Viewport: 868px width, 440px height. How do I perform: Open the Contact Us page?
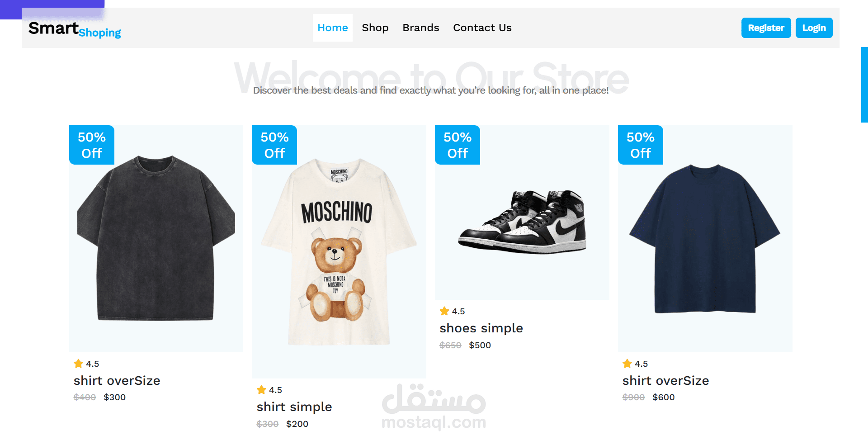(482, 28)
